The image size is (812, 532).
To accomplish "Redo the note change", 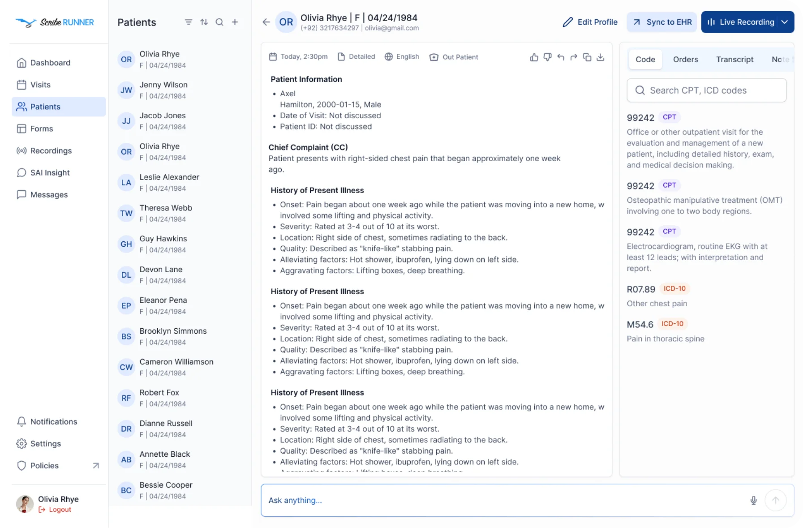I will [574, 57].
